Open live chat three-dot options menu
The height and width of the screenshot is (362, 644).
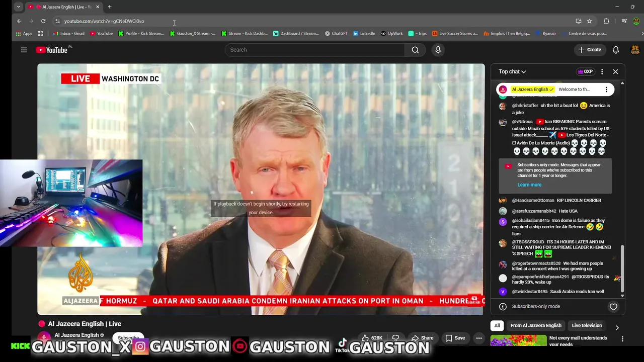pyautogui.click(x=602, y=71)
